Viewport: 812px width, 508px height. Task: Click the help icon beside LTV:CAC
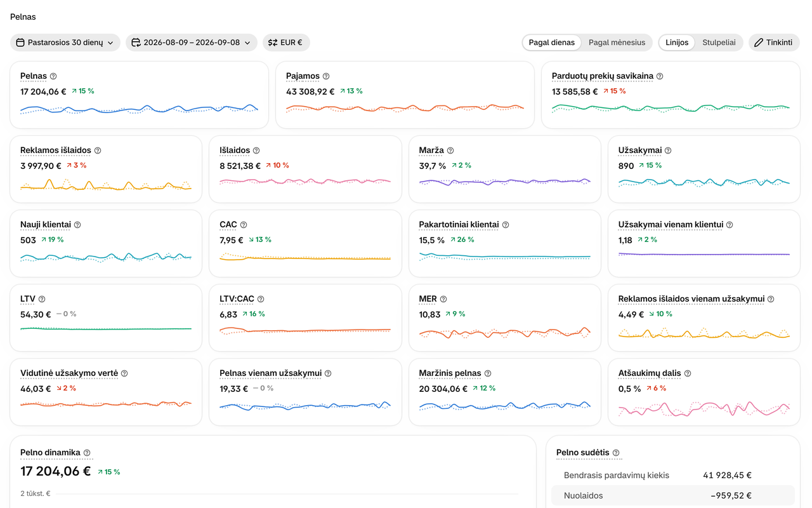pyautogui.click(x=261, y=299)
